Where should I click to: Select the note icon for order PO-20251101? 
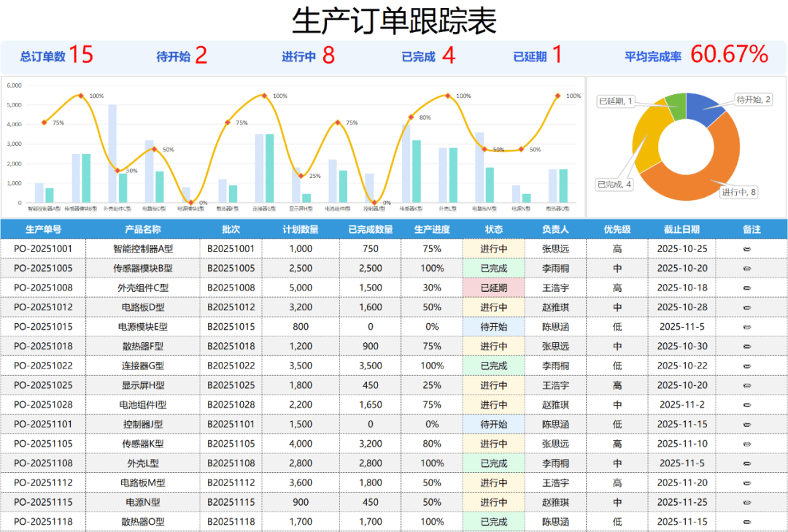pos(746,424)
